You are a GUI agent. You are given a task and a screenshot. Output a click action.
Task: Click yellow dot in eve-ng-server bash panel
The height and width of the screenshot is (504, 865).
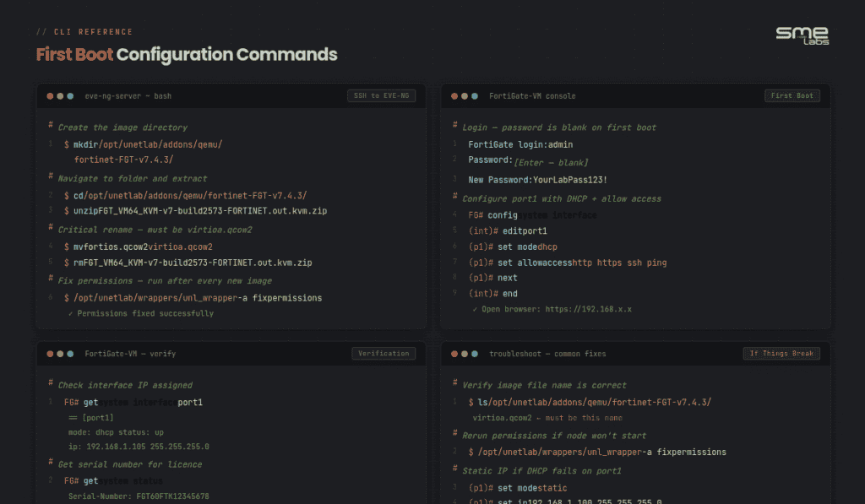pyautogui.click(x=60, y=96)
